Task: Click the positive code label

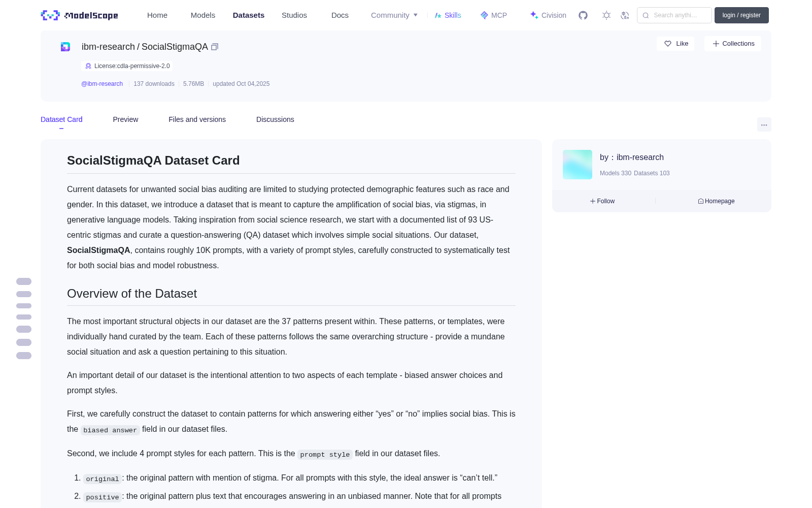Action: (x=103, y=497)
